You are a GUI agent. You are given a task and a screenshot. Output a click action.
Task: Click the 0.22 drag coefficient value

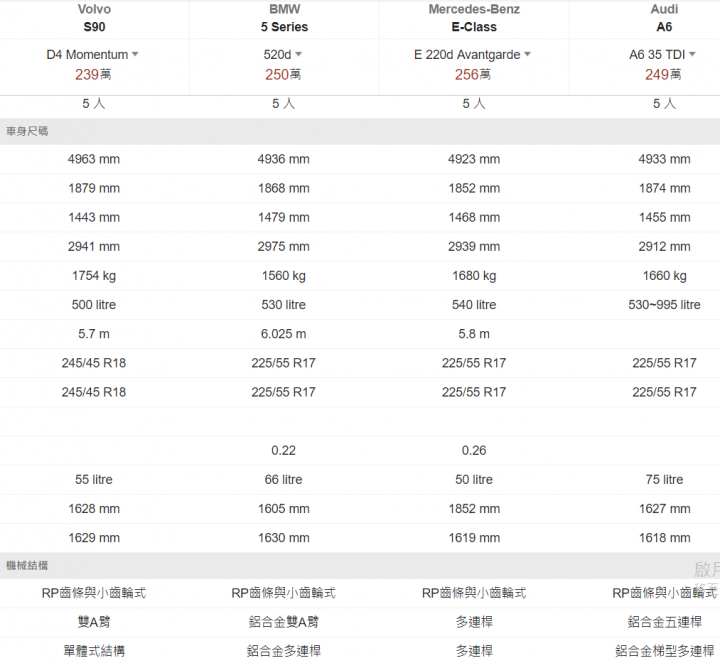click(283, 450)
